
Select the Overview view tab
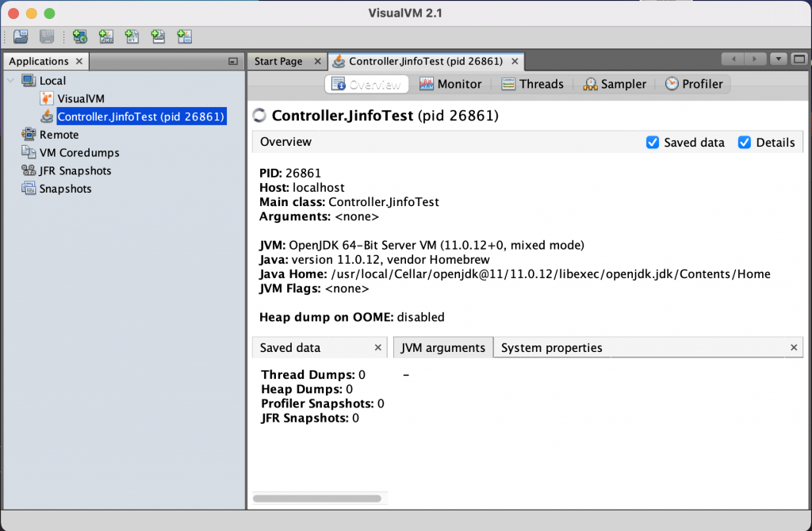pyautogui.click(x=366, y=84)
